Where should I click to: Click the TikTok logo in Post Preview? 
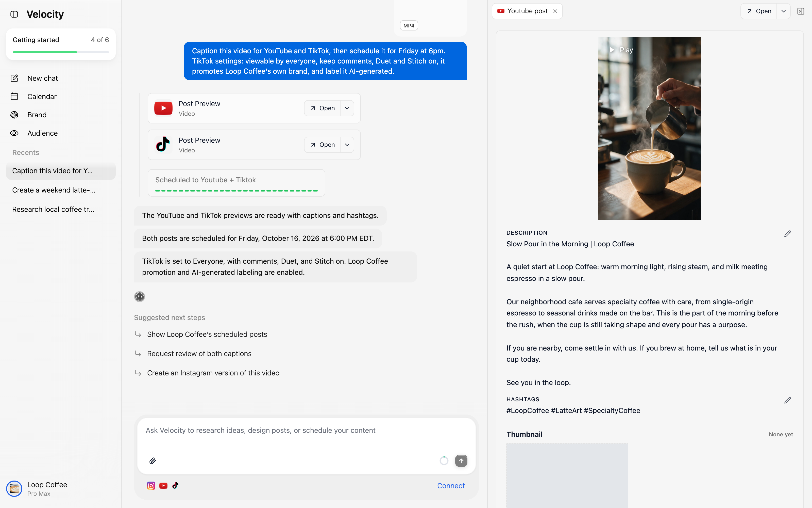163,145
